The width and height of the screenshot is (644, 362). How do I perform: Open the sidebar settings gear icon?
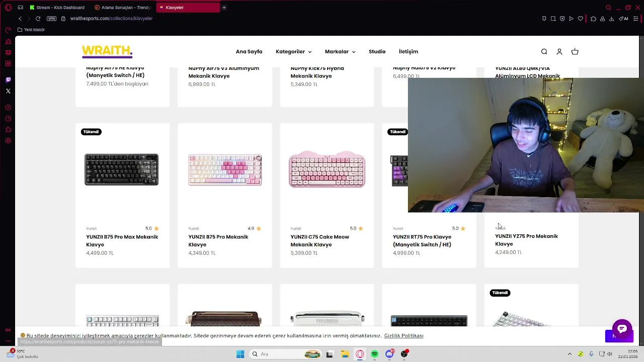[8, 141]
